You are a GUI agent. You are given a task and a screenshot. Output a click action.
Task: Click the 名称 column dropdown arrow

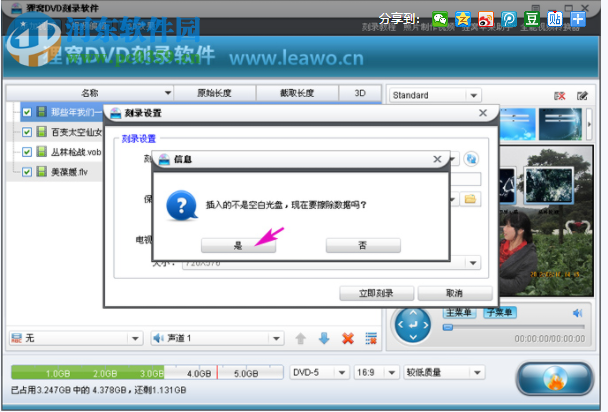(168, 93)
